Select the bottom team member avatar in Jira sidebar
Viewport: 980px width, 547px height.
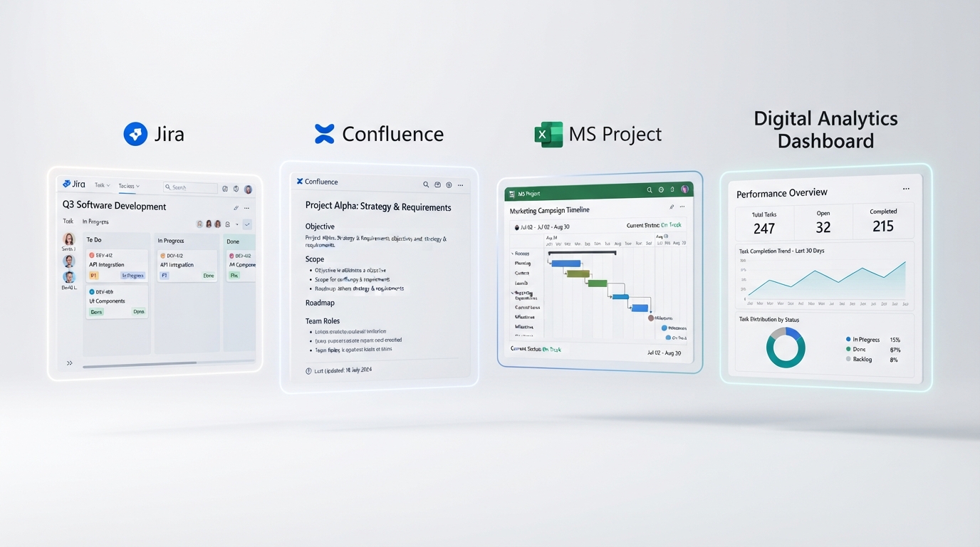click(69, 277)
